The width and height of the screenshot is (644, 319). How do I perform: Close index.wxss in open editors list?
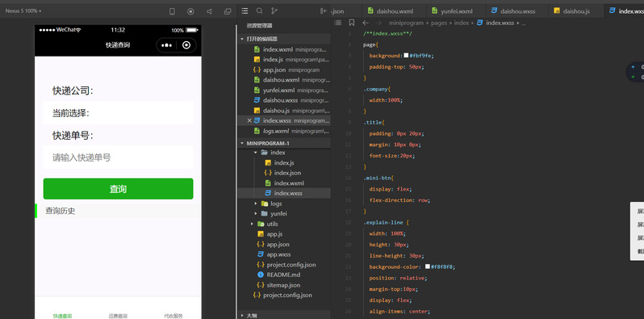[249, 120]
